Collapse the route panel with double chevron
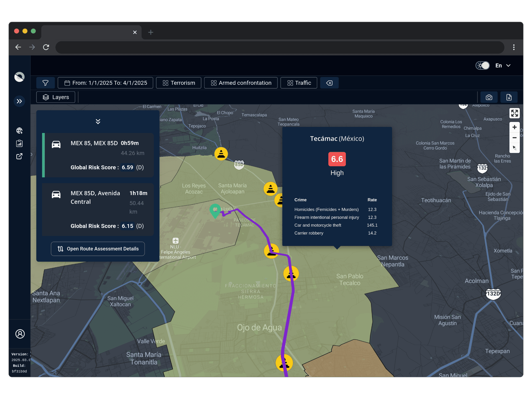Image resolution: width=532 pixels, height=399 pixels. point(98,121)
